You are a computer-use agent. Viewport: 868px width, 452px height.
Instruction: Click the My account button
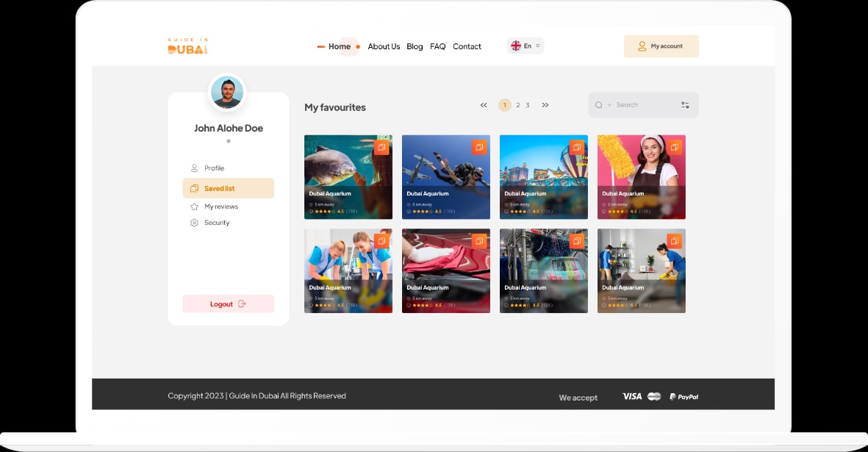click(x=661, y=46)
